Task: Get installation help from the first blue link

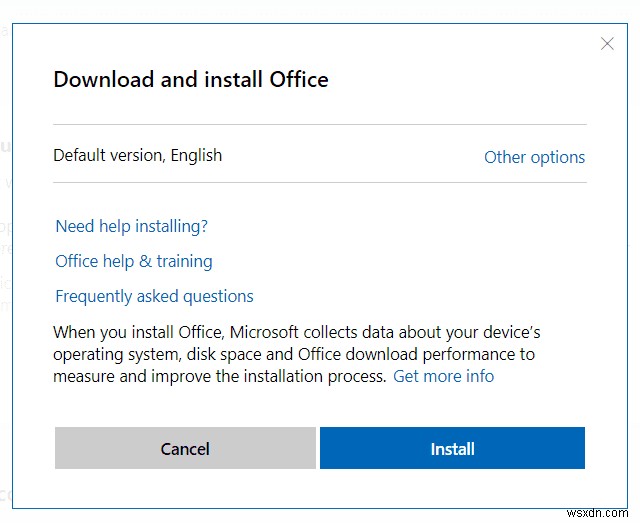Action: [132, 226]
